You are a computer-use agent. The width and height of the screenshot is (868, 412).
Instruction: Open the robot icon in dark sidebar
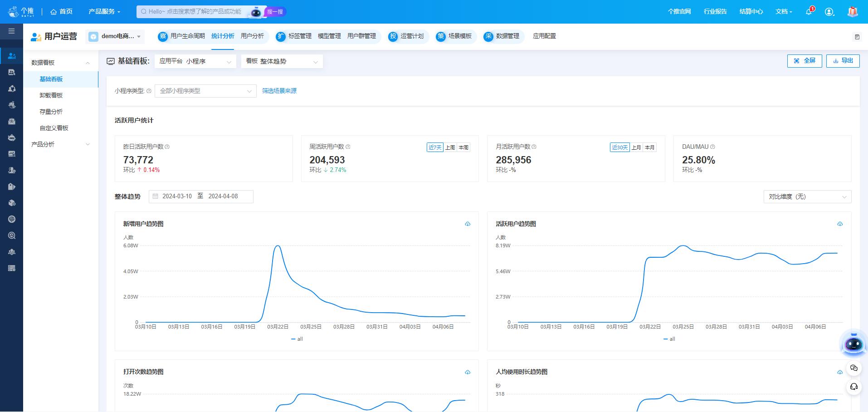pos(12,137)
